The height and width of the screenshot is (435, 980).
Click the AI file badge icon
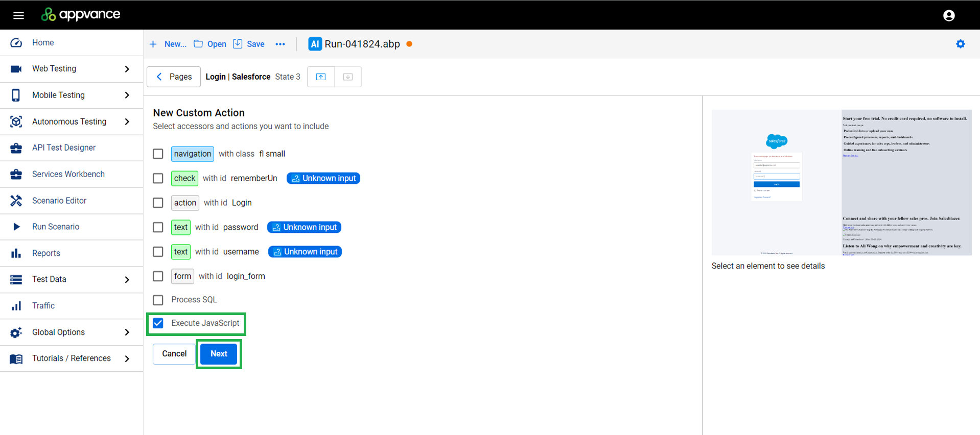click(315, 44)
